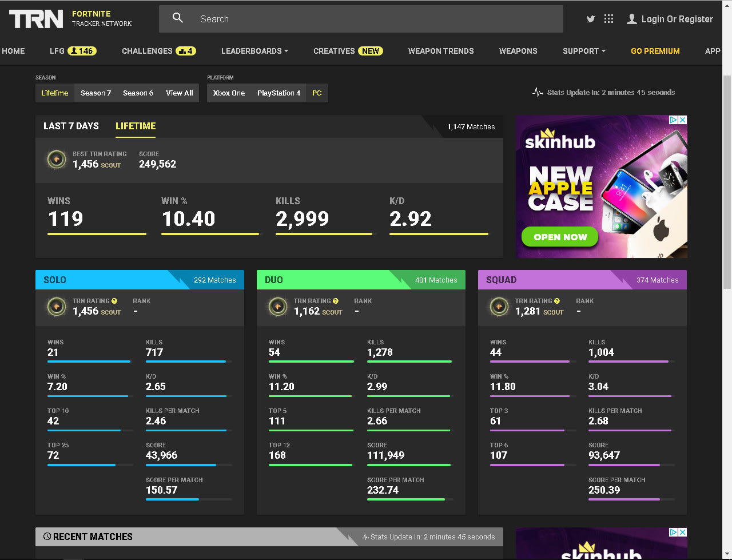Click the Challenges 4 count badge
This screenshot has height=560, width=732.
click(186, 51)
